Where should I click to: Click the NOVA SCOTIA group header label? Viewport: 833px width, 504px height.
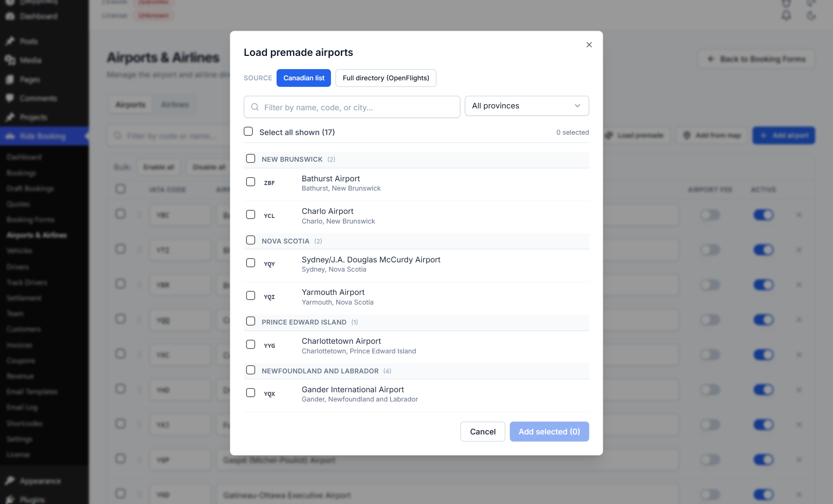pyautogui.click(x=285, y=241)
